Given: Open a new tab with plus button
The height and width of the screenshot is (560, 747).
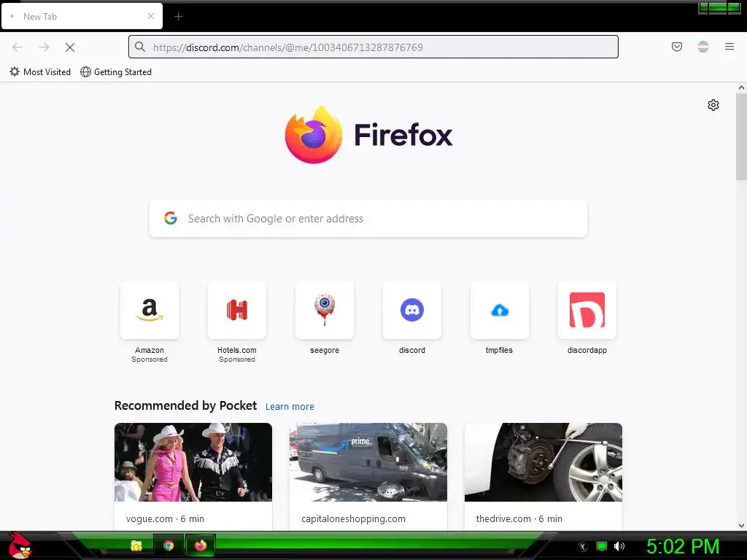Looking at the screenshot, I should click(x=178, y=17).
